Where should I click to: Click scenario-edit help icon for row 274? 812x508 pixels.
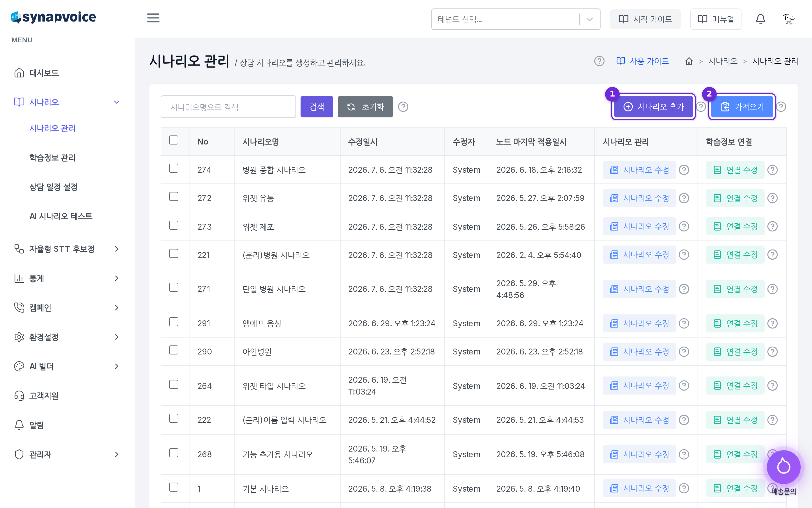point(684,170)
